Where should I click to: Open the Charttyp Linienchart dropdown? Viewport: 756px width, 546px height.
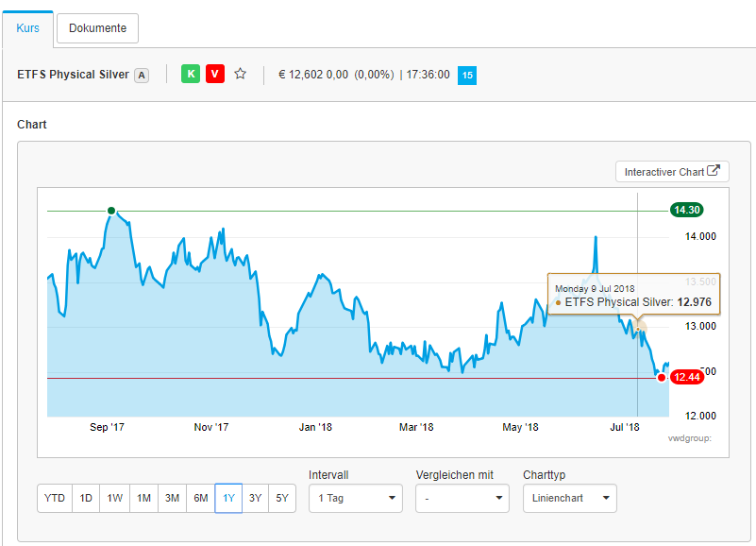click(569, 498)
